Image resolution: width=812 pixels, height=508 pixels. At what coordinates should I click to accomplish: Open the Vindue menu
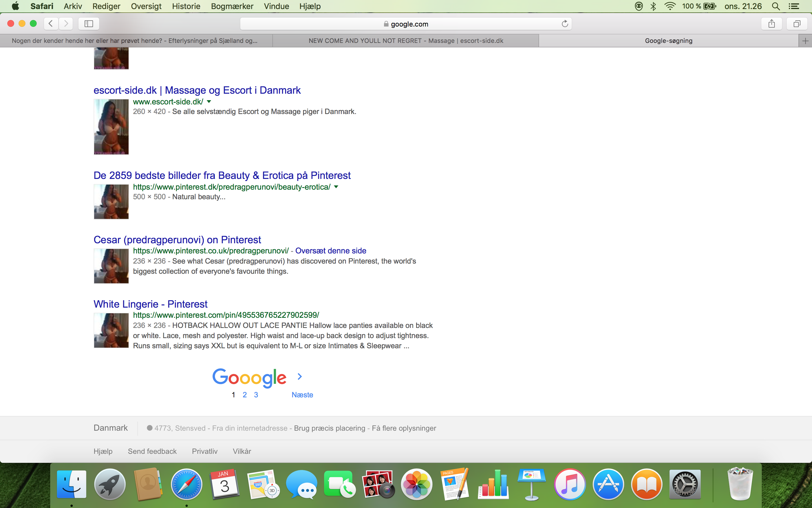pyautogui.click(x=277, y=6)
